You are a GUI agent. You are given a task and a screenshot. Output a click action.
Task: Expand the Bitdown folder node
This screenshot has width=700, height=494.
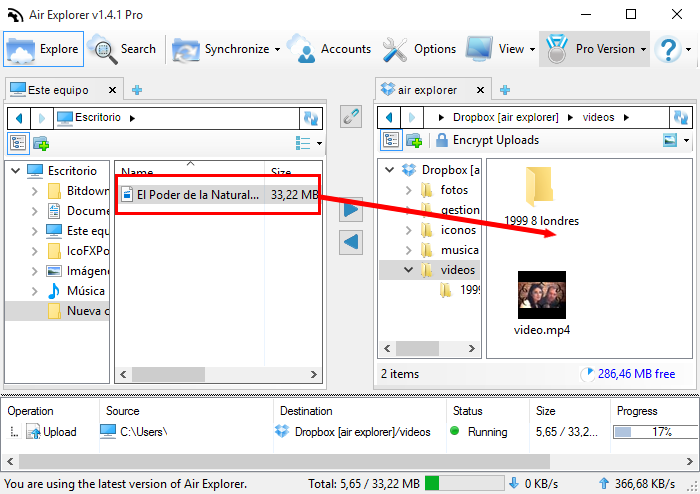point(34,191)
